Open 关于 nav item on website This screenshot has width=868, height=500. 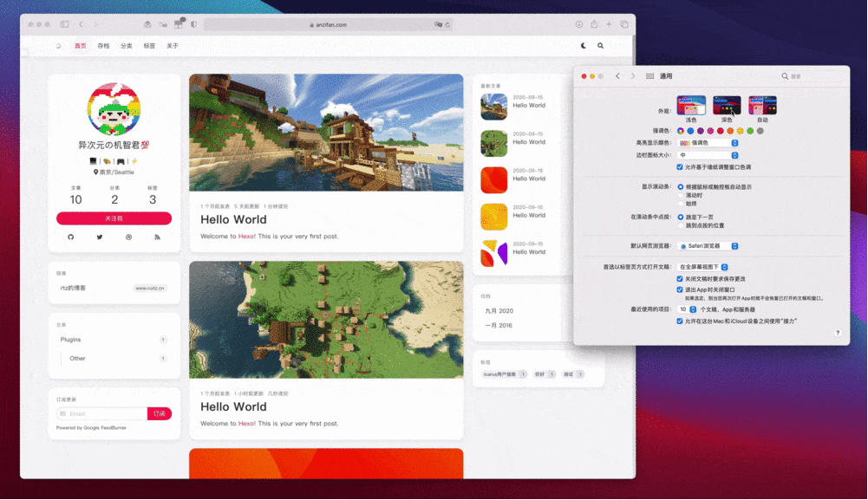point(173,46)
